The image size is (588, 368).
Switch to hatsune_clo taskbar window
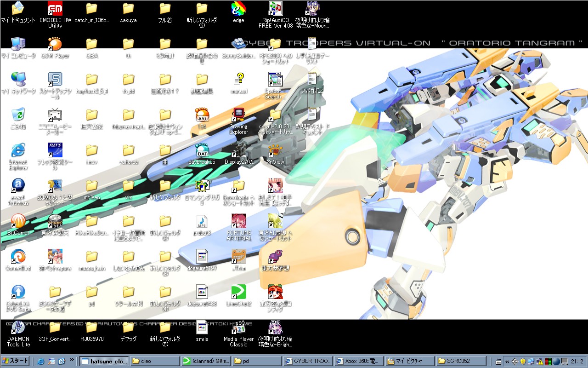pyautogui.click(x=104, y=361)
